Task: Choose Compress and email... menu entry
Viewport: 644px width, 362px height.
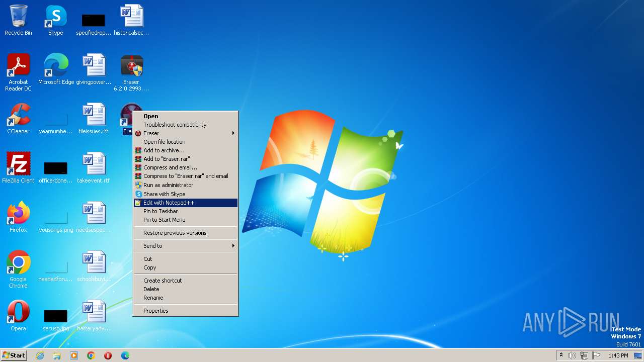Action: point(186,167)
